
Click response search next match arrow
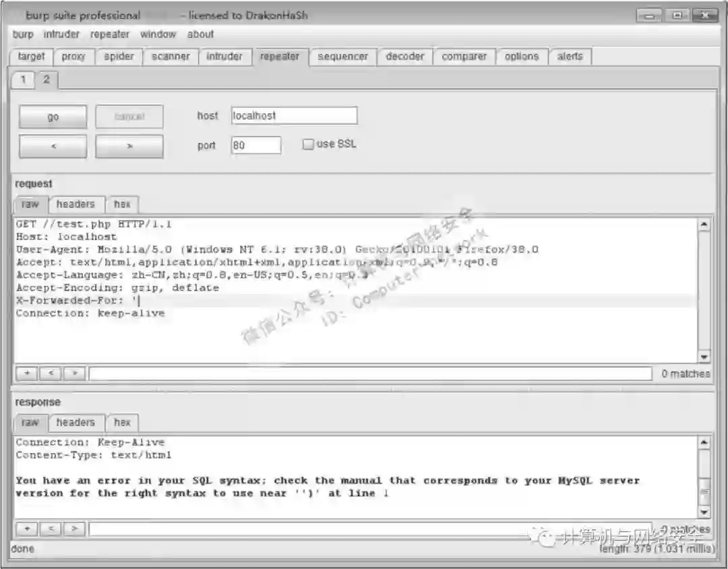[75, 529]
